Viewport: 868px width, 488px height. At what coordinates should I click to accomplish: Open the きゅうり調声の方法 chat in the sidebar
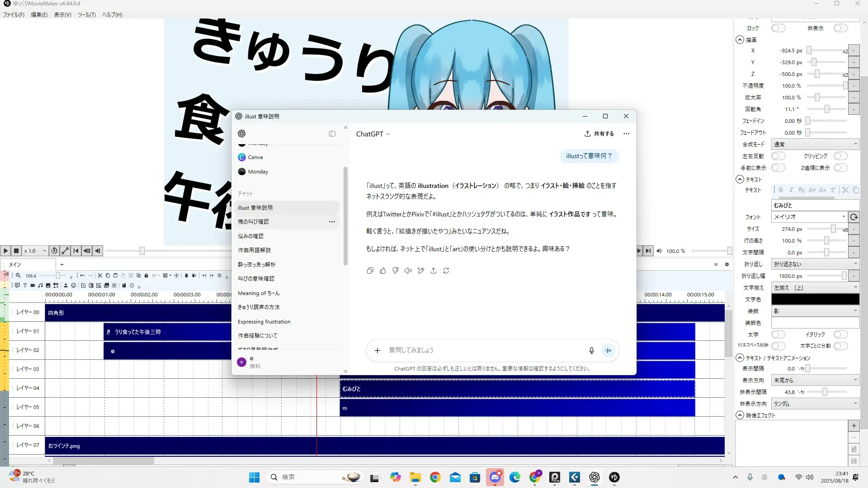[x=259, y=307]
